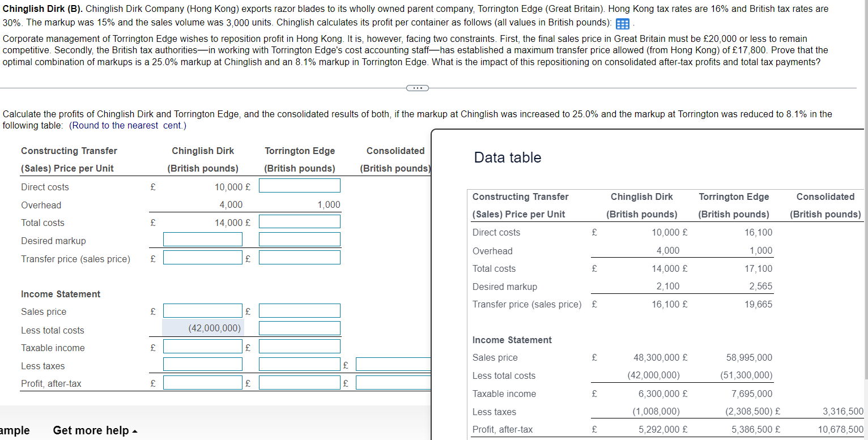Click Chinglish Dirk Taxable income input field
The width and height of the screenshot is (868, 440).
pyautogui.click(x=202, y=346)
